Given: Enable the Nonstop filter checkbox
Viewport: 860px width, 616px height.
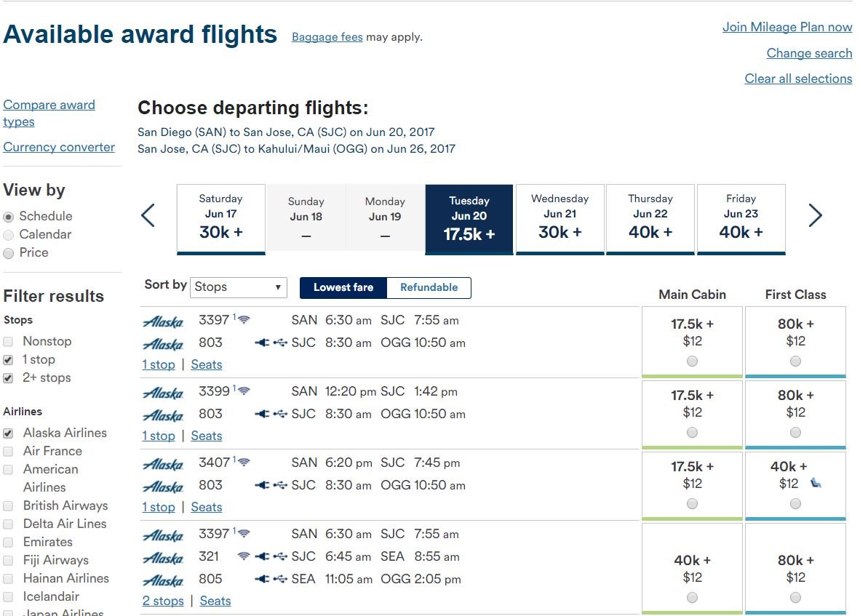Looking at the screenshot, I should coord(8,341).
